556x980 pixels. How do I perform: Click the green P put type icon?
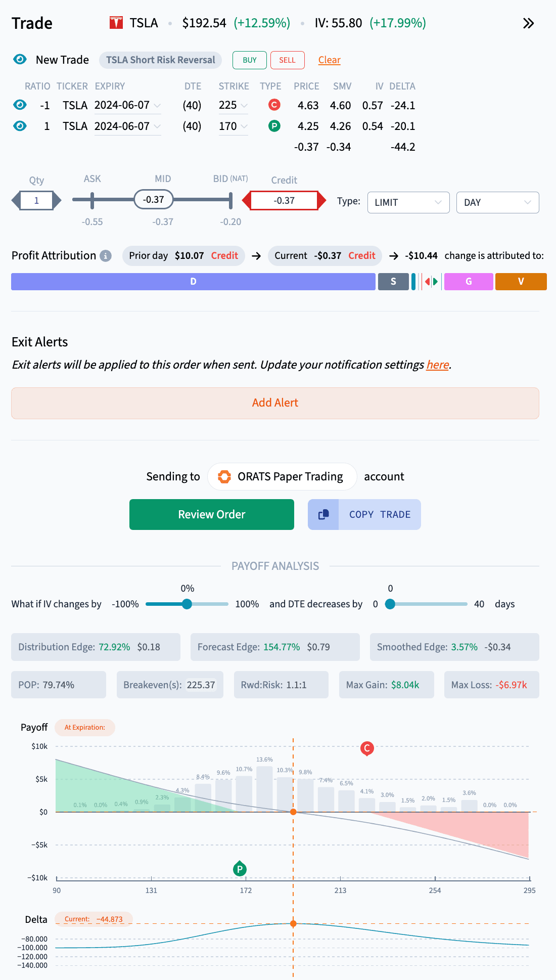274,125
